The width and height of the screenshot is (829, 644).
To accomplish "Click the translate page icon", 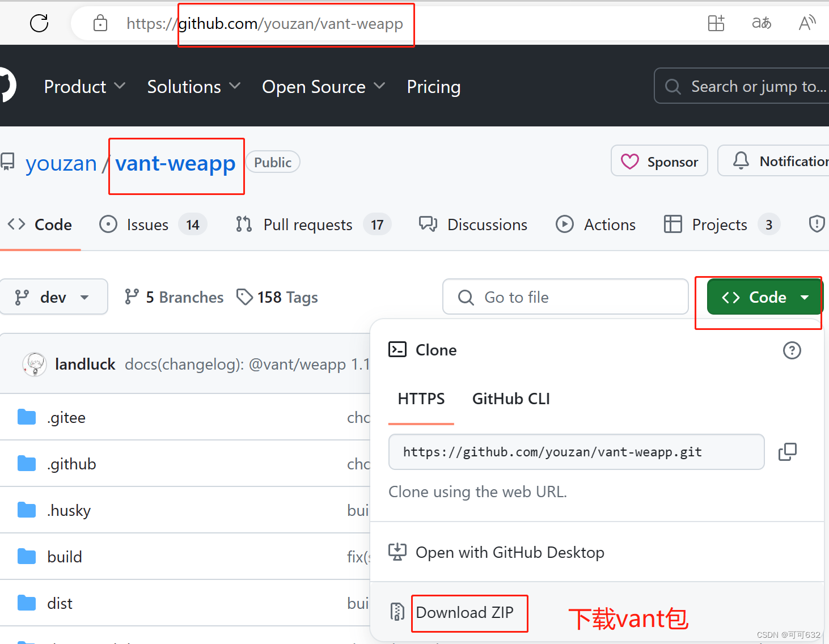I will point(762,23).
